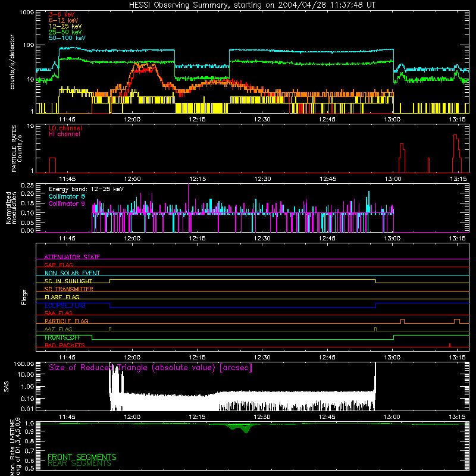Select the '3-6 keV' legend label
Viewport: 476px width, 476px height.
click(62, 14)
